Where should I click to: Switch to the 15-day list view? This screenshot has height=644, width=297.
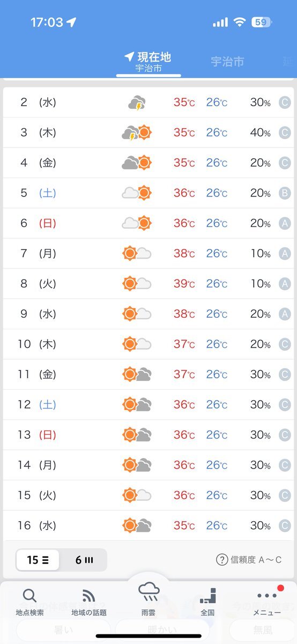[38, 560]
